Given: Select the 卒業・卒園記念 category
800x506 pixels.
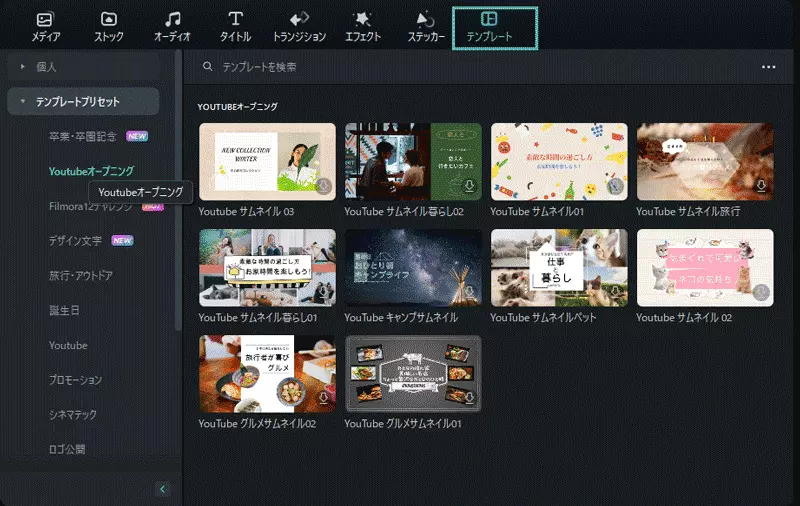Looking at the screenshot, I should (x=83, y=136).
